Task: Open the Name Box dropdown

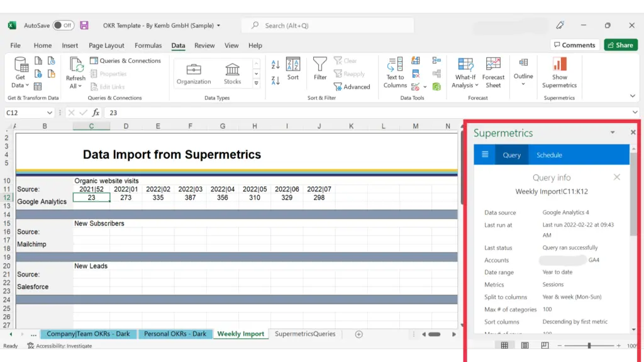Action: pyautogui.click(x=49, y=112)
